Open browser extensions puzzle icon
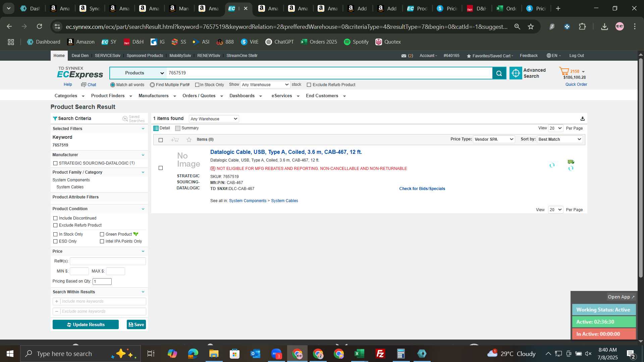This screenshot has height=362, width=644. point(582,26)
